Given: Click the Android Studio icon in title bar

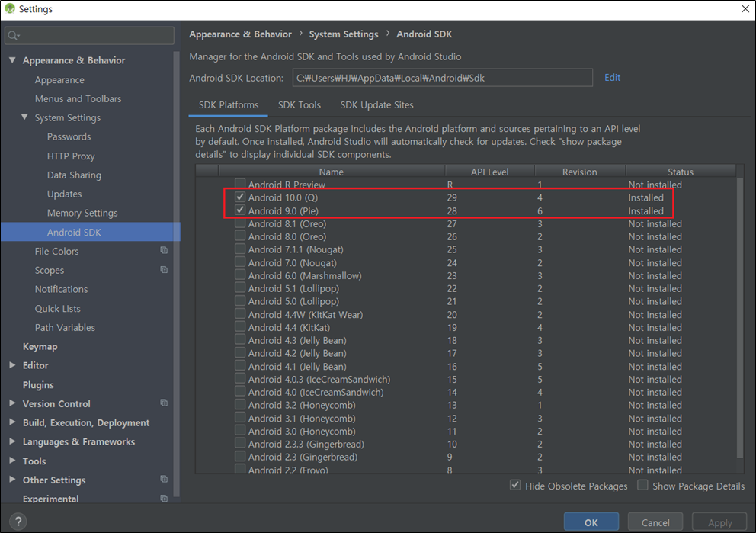Looking at the screenshot, I should (x=9, y=8).
